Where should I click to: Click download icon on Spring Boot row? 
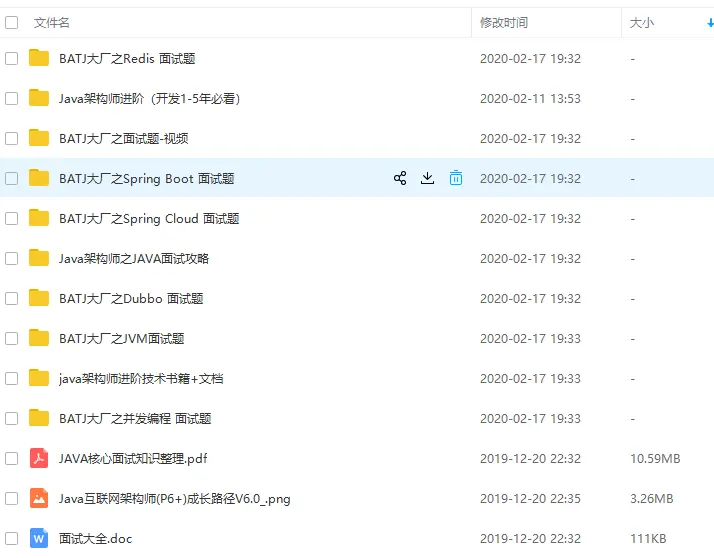point(427,178)
